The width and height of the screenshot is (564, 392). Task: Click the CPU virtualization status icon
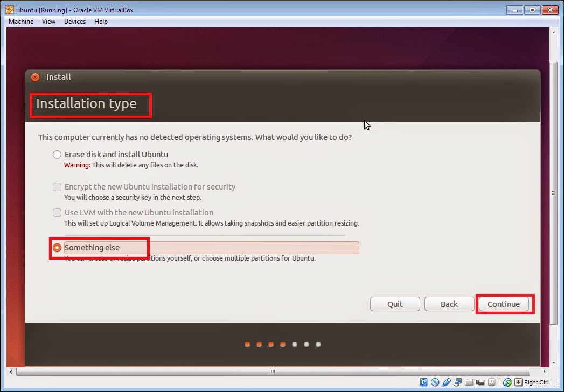click(x=492, y=382)
